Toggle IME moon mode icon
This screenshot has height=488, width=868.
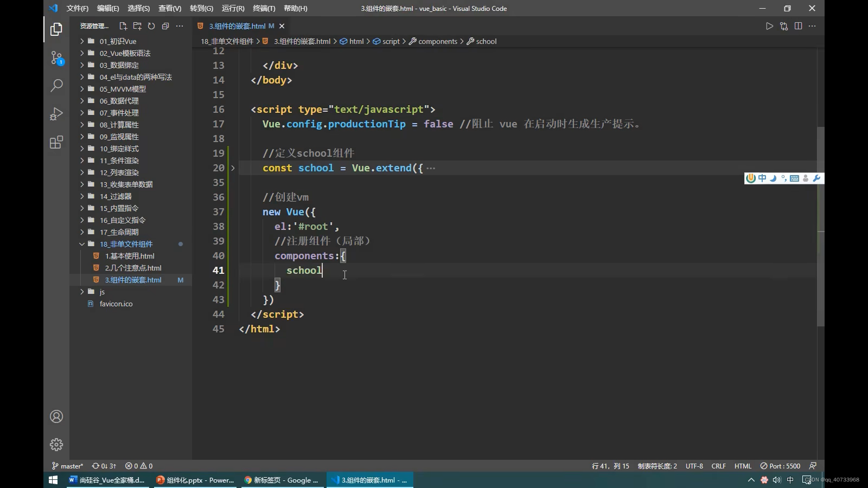click(x=773, y=178)
